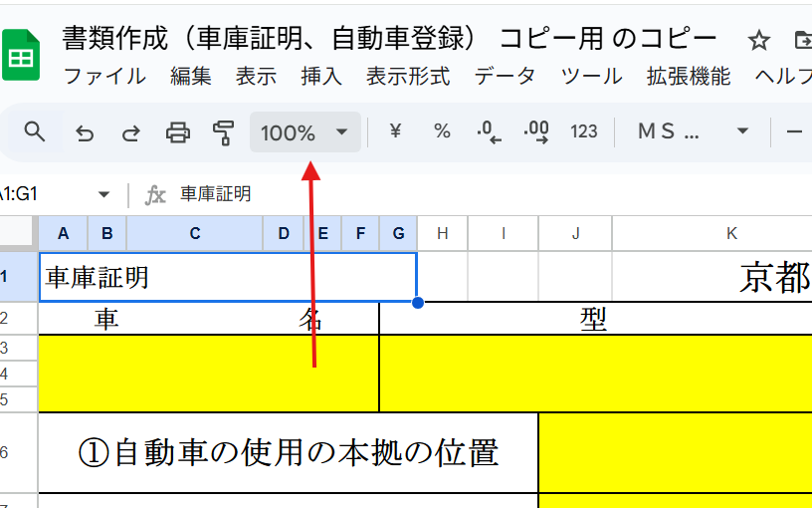Open the 表示形式 menu
This screenshot has height=508, width=812.
point(408,76)
